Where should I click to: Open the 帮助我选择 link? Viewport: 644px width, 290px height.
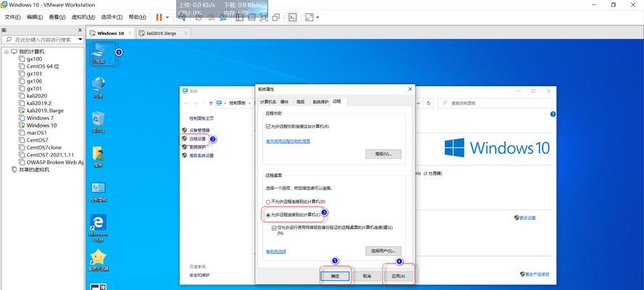(276, 252)
